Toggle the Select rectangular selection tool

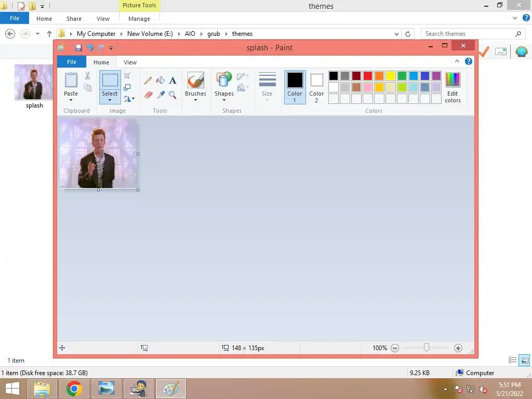click(x=110, y=81)
